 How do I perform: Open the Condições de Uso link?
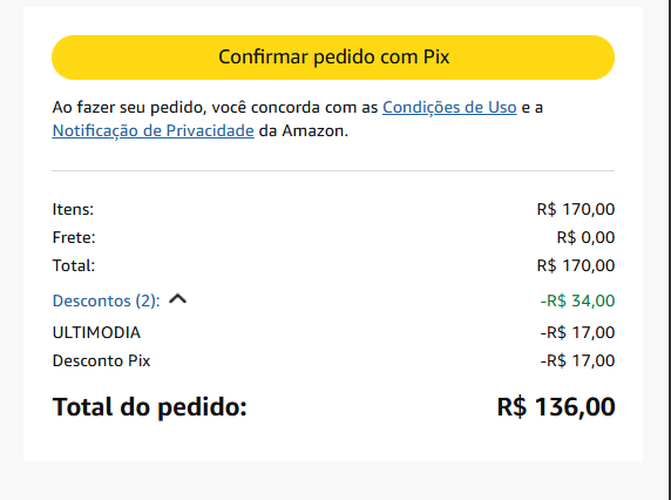click(x=449, y=107)
